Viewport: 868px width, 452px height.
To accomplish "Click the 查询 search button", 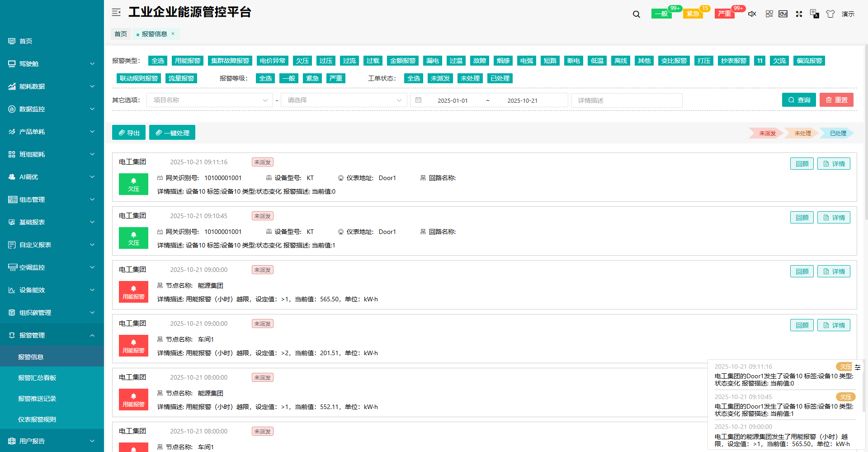I will click(799, 100).
